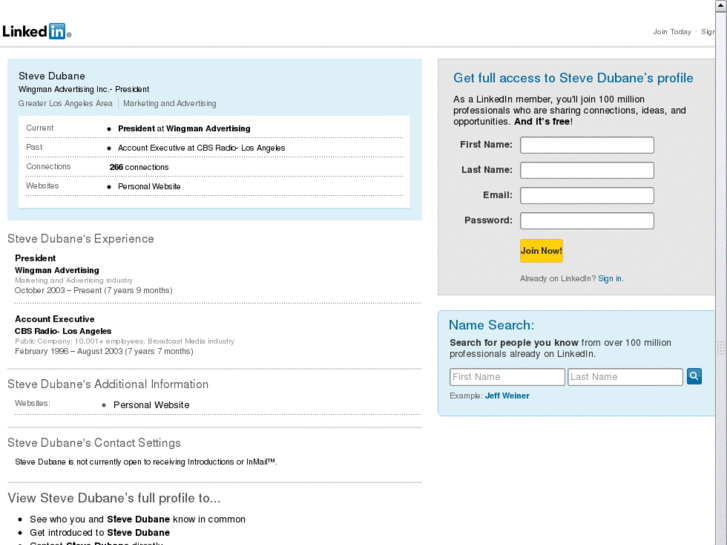Click View Steve Dubane's full profile heading
Viewport: 727px width, 545px height.
coord(114,498)
